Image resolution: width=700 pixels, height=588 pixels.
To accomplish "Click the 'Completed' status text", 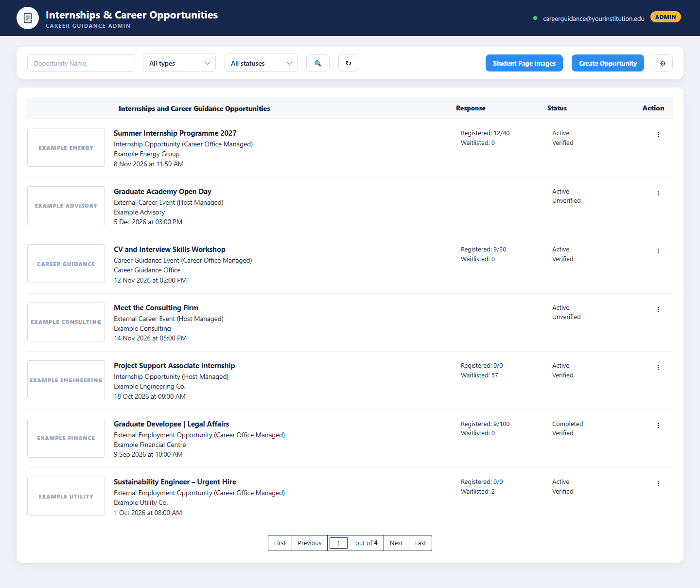I will 568,424.
